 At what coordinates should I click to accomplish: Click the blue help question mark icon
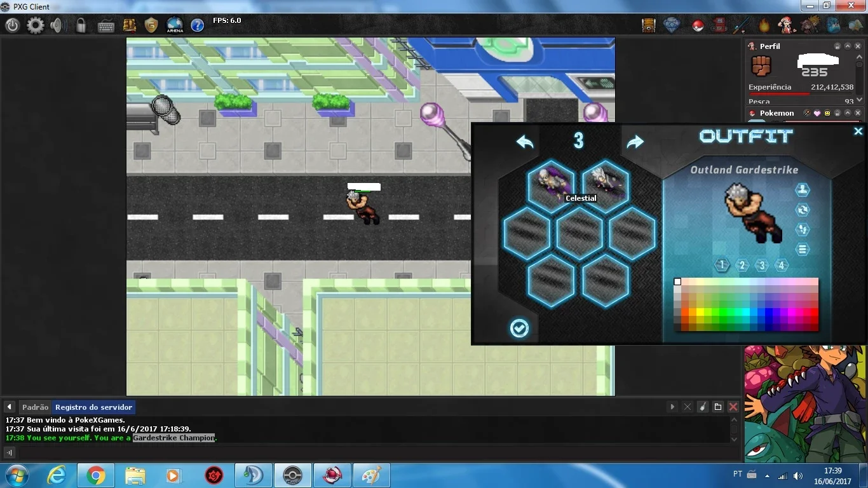click(198, 25)
